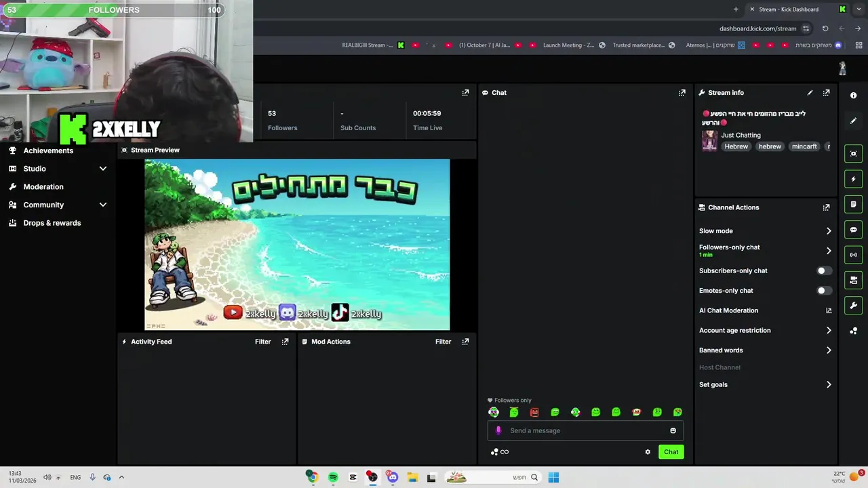
Task: Open a new browser tab
Action: point(736,9)
